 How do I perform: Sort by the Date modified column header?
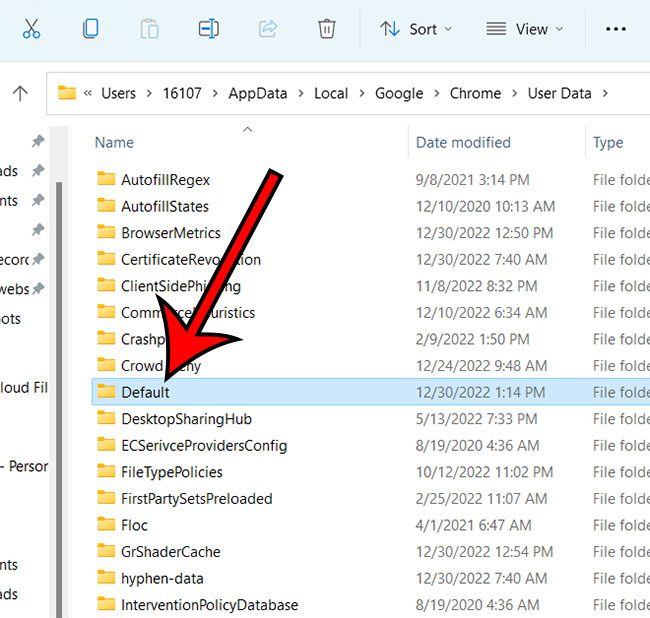[x=463, y=143]
